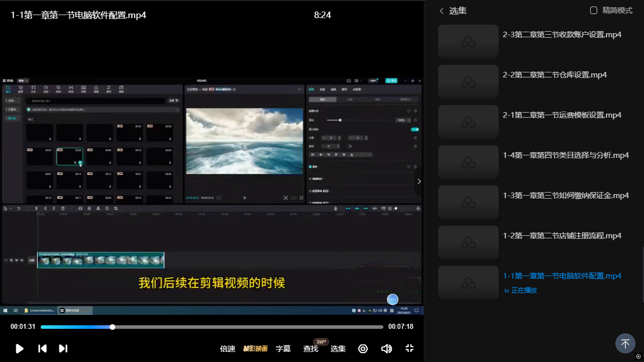Image resolution: width=644 pixels, height=362 pixels.
Task: Open 1-4第一章第四节类目选择与分析.mp4 video
Action: (566, 155)
